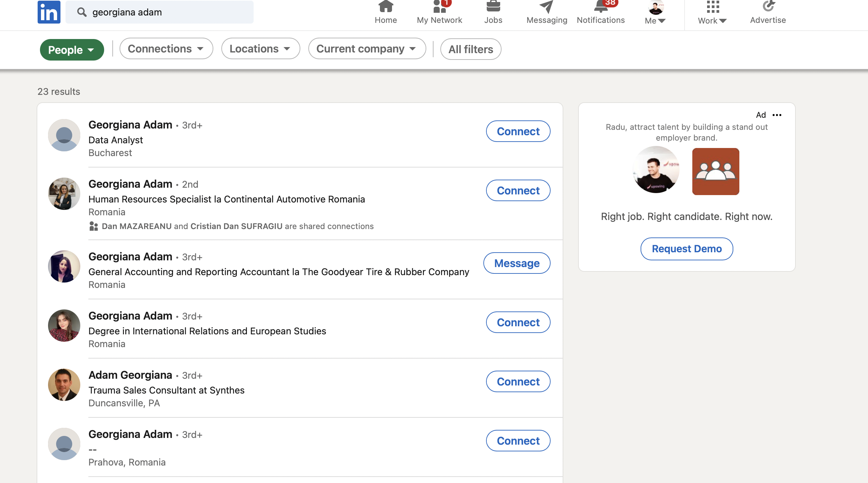The image size is (868, 483).
Task: Expand the Connections filter dropdown
Action: 166,49
